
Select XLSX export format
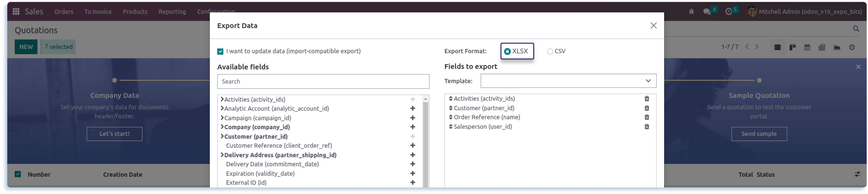(507, 52)
